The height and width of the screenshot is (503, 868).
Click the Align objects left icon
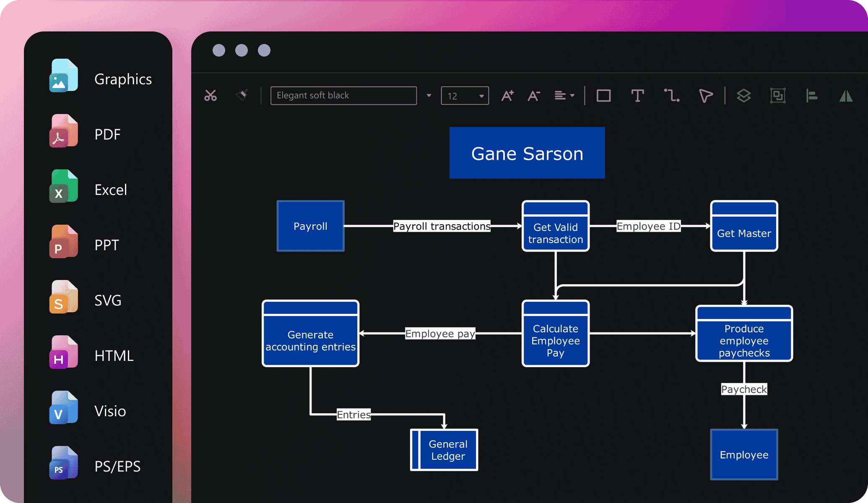pyautogui.click(x=812, y=96)
